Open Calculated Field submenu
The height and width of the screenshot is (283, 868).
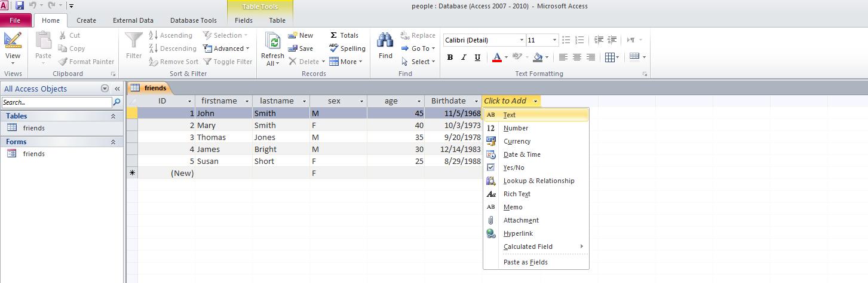pyautogui.click(x=536, y=247)
